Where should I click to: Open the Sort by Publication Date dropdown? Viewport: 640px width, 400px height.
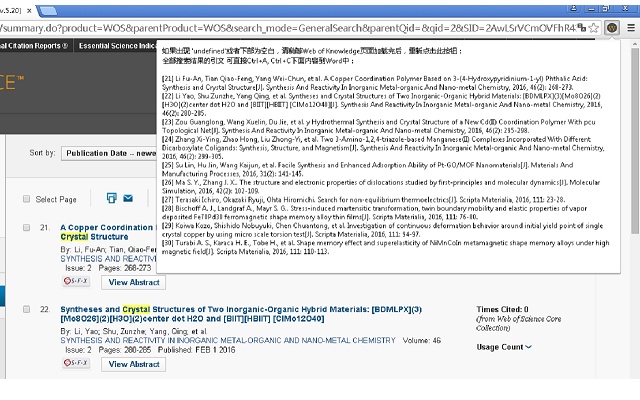[109, 153]
